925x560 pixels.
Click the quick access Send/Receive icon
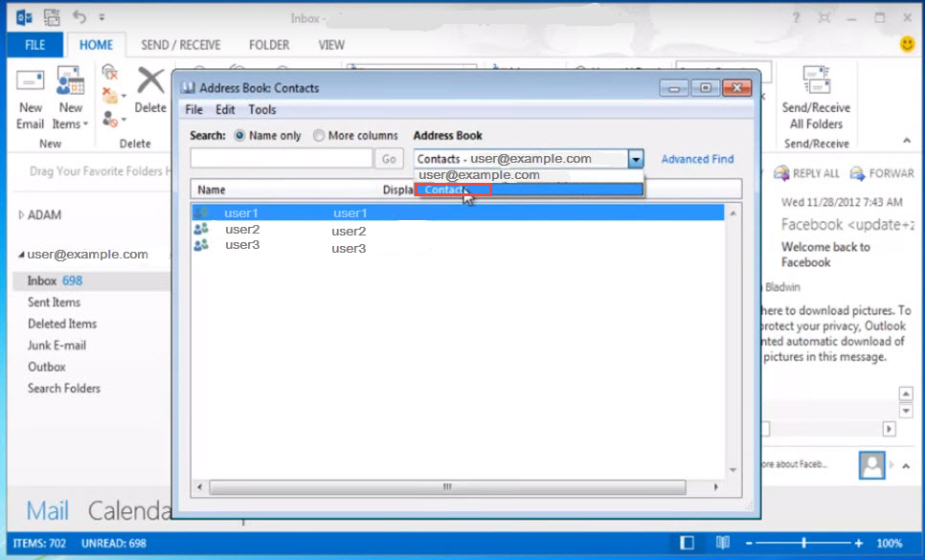click(x=52, y=17)
